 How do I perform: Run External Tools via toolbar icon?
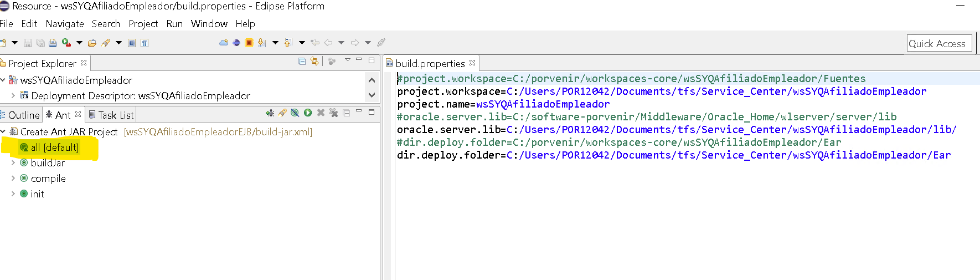(66, 43)
